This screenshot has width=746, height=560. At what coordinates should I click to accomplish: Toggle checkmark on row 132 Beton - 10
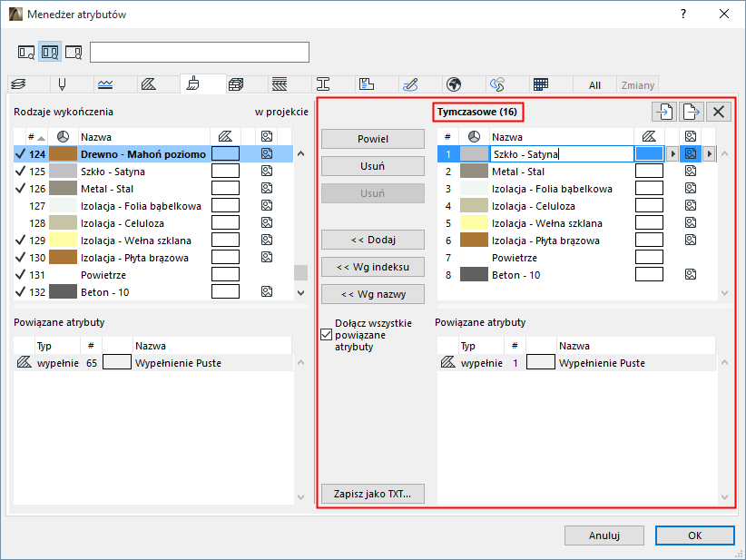pyautogui.click(x=20, y=291)
